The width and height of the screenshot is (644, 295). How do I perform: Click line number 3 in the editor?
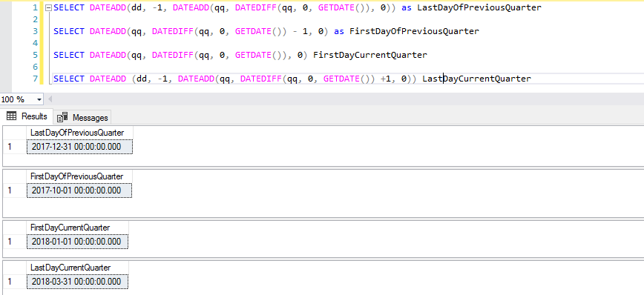[35, 31]
